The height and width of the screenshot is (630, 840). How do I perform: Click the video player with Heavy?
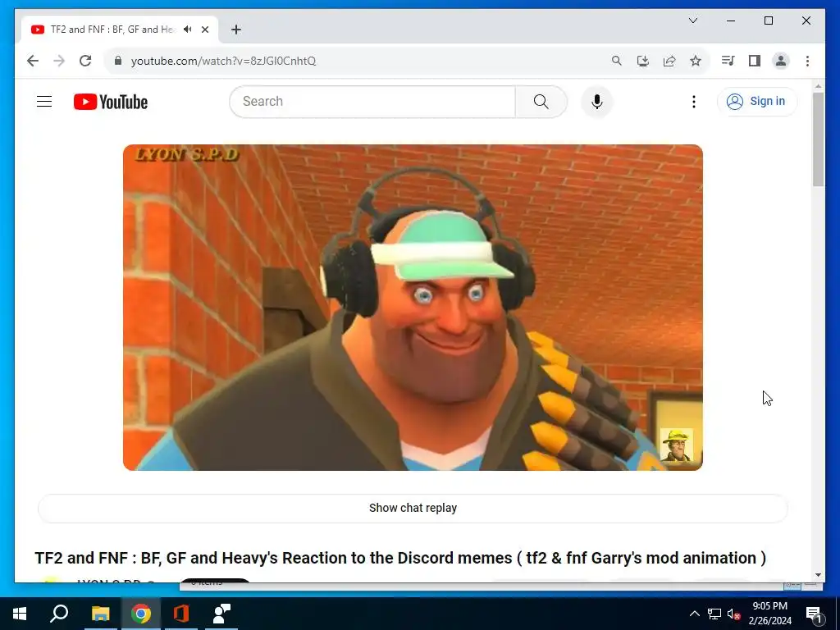point(413,308)
